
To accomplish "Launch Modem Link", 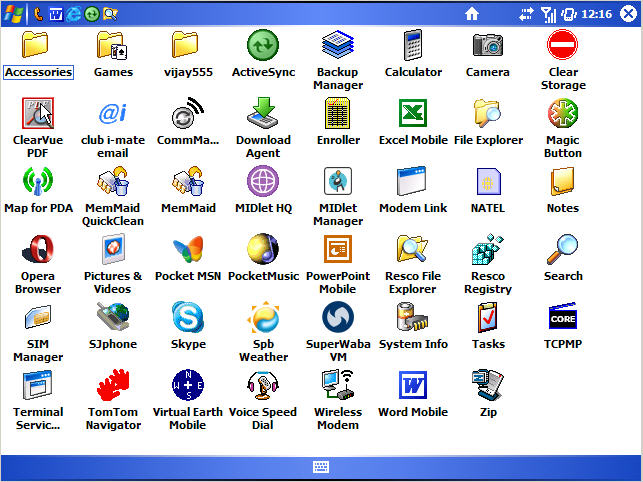I will coord(413,190).
